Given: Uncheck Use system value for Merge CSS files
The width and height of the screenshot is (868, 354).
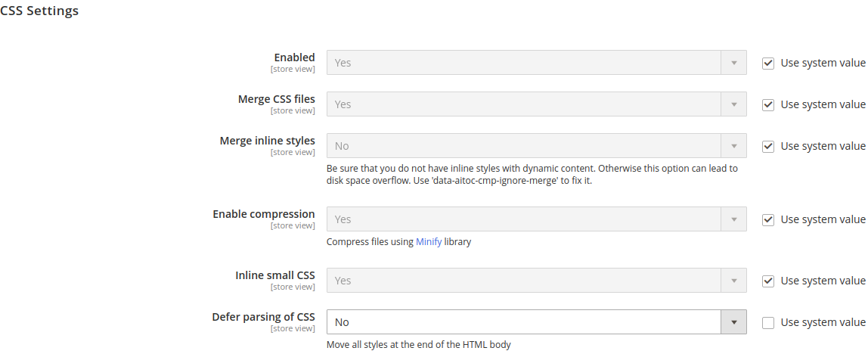Looking at the screenshot, I should pos(767,104).
